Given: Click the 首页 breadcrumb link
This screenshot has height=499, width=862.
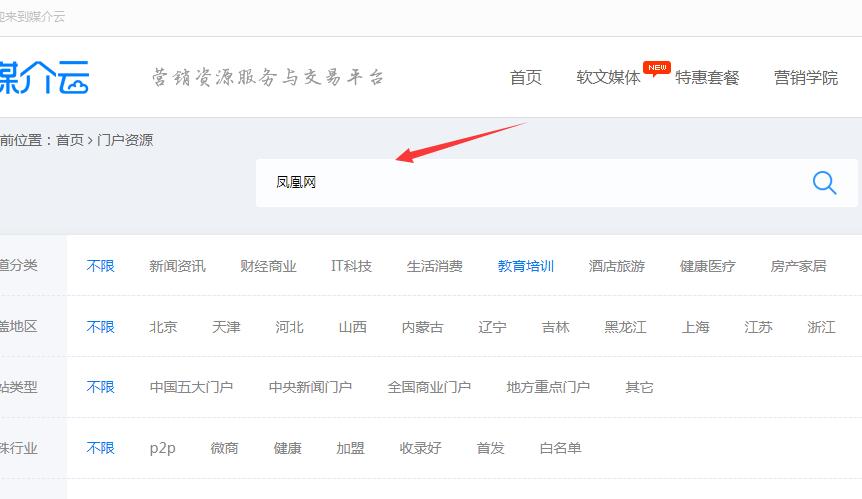Looking at the screenshot, I should click(70, 140).
